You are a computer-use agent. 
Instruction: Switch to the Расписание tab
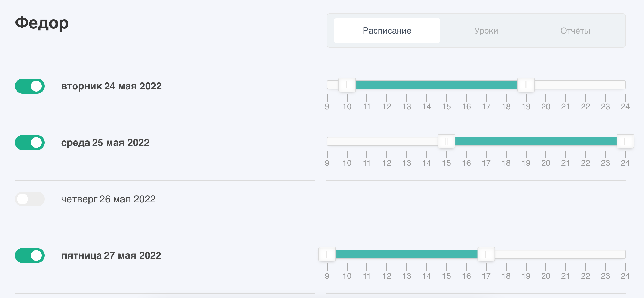[387, 31]
